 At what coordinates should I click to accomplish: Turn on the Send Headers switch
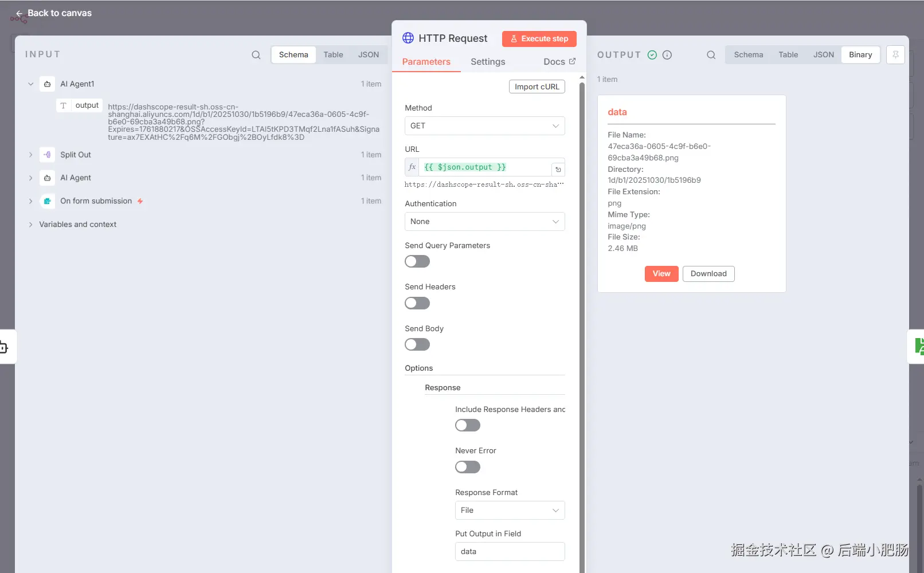(417, 303)
